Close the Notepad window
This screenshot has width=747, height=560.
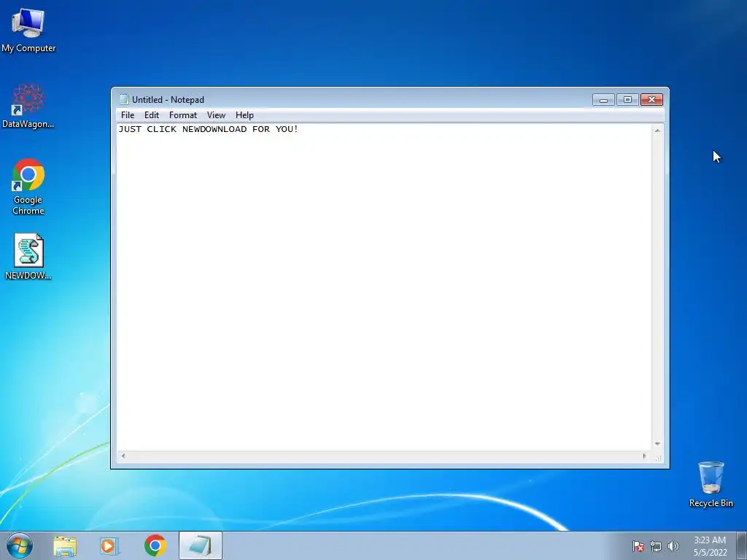tap(651, 99)
